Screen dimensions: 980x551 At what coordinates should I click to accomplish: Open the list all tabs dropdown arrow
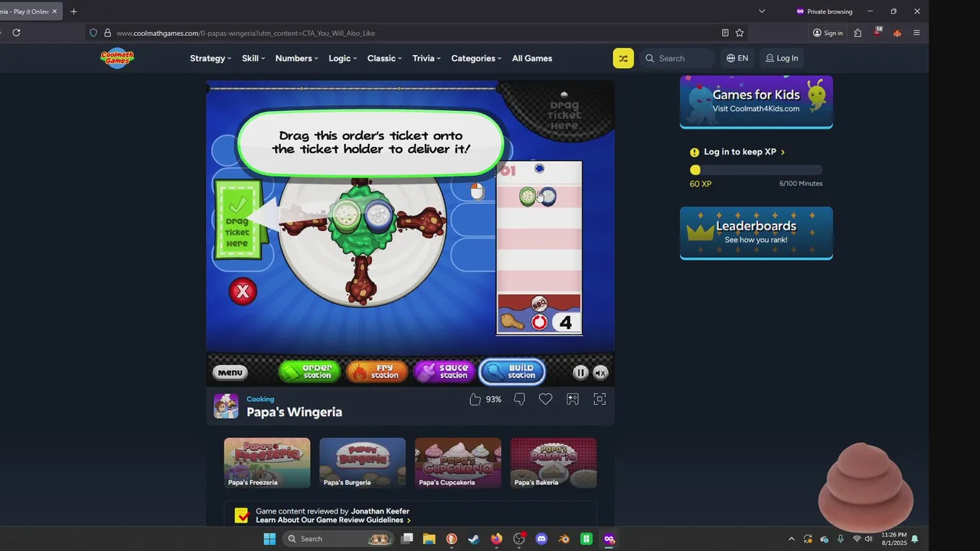pyautogui.click(x=762, y=11)
